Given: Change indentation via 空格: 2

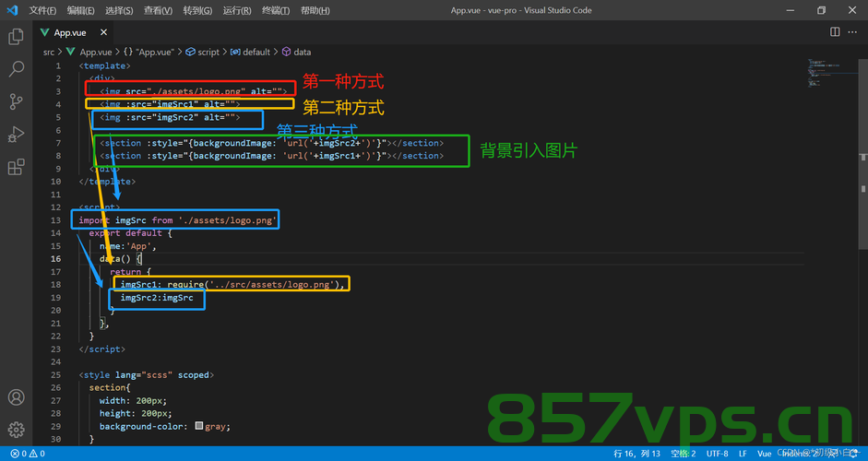Looking at the screenshot, I should pos(684,454).
